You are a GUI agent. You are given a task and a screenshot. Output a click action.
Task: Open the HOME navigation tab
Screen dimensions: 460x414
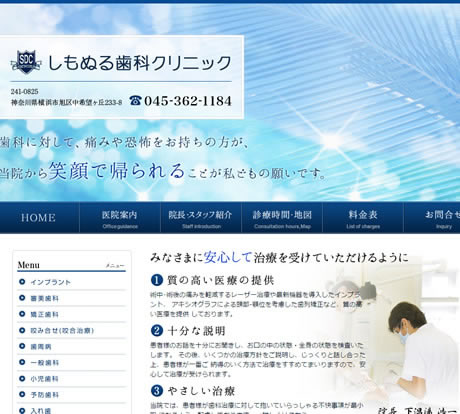pyautogui.click(x=39, y=217)
